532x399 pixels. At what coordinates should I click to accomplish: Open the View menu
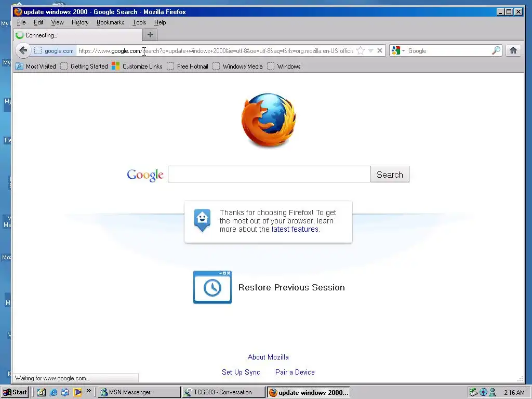57,22
